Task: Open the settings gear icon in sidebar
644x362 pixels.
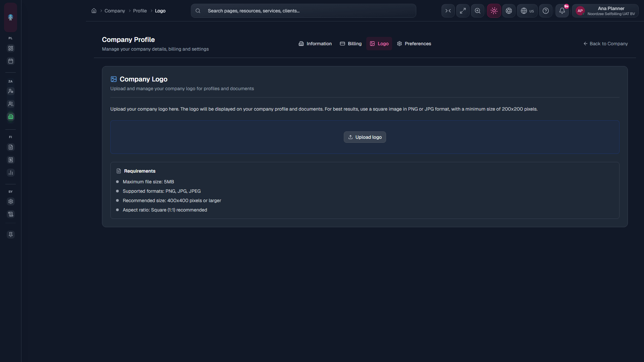Action: coord(11,201)
